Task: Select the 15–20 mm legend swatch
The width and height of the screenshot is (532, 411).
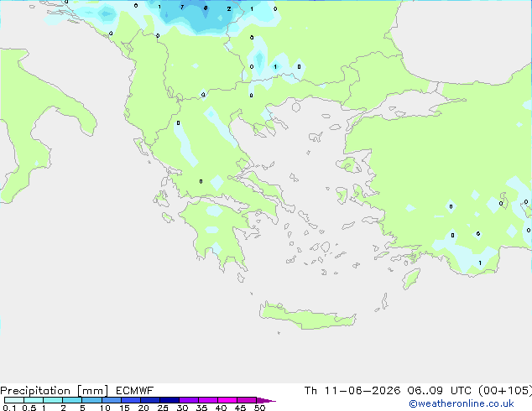Action: [131, 400]
